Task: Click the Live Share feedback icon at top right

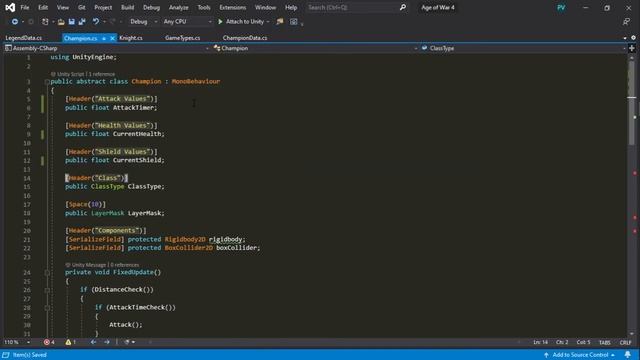Action: coord(627,22)
